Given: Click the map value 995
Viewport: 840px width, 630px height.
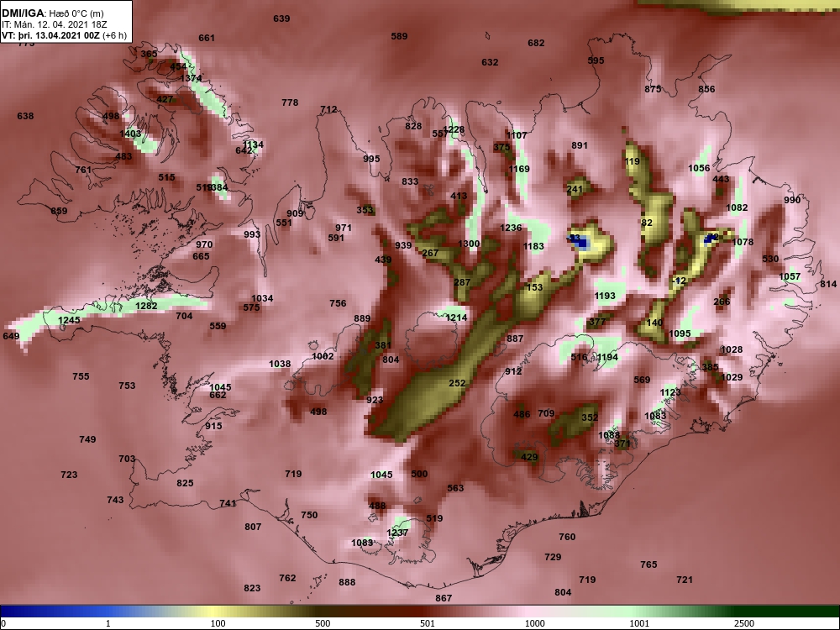Looking at the screenshot, I should click(x=371, y=159).
